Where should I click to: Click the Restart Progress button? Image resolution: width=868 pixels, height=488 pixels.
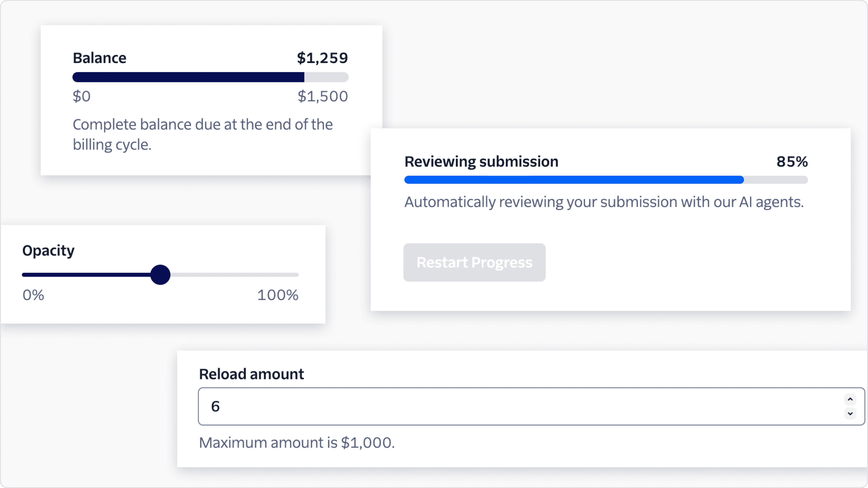tap(474, 262)
